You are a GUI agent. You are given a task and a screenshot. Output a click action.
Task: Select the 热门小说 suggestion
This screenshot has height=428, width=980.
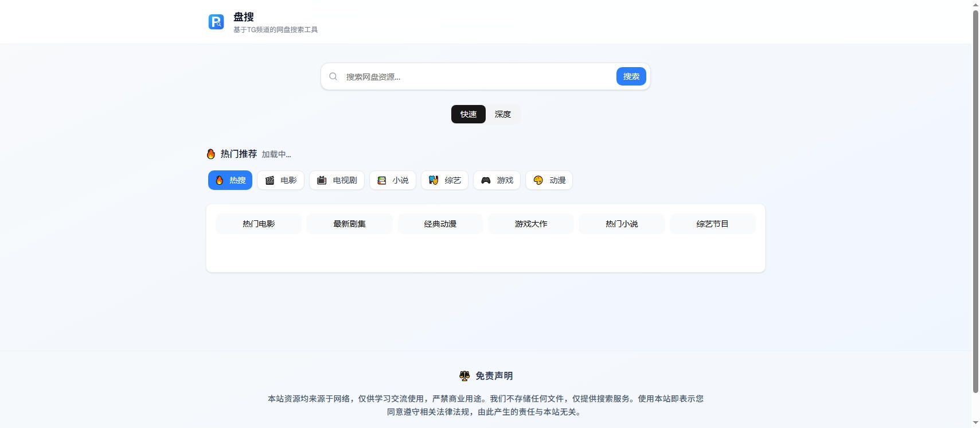pyautogui.click(x=622, y=224)
